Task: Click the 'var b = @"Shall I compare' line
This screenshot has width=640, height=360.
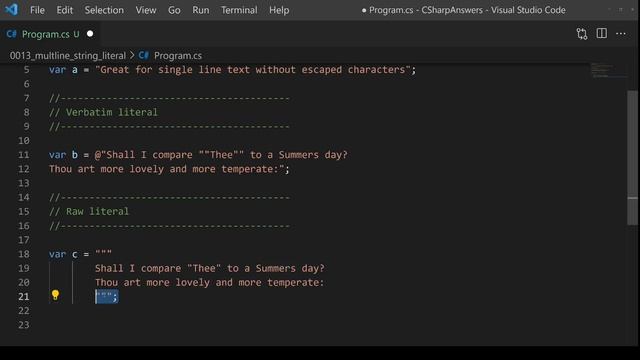Action: [x=198, y=155]
